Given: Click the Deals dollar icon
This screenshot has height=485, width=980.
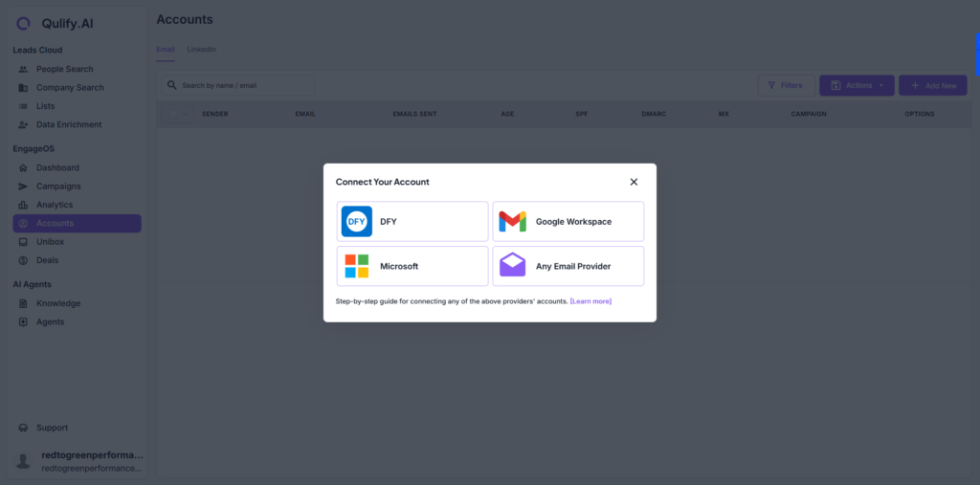Looking at the screenshot, I should pos(23,260).
